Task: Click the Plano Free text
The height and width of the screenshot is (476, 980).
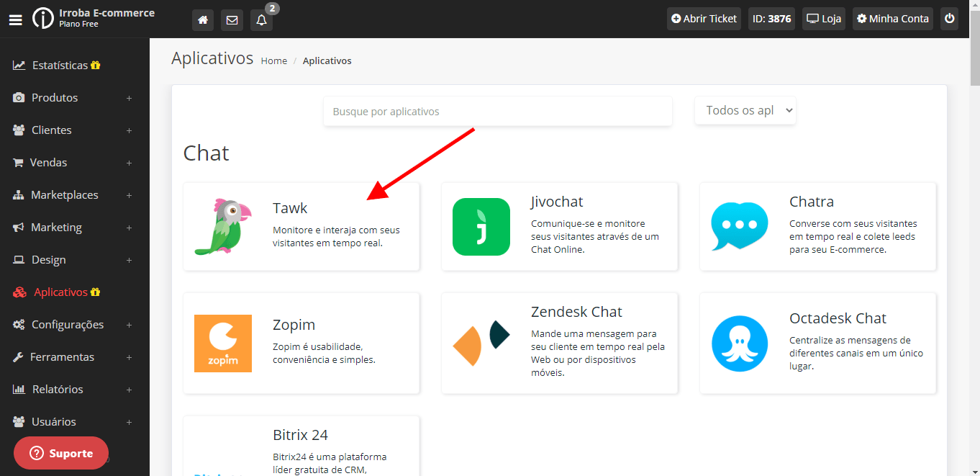Action: [79, 24]
